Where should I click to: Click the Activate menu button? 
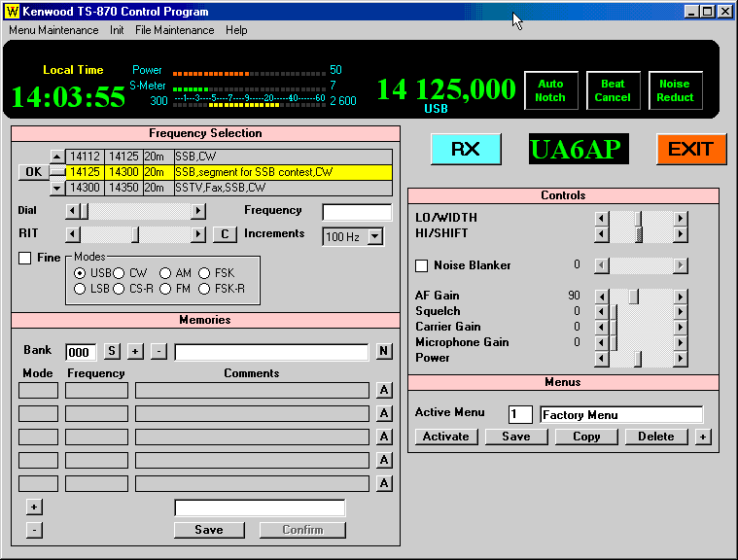[446, 437]
